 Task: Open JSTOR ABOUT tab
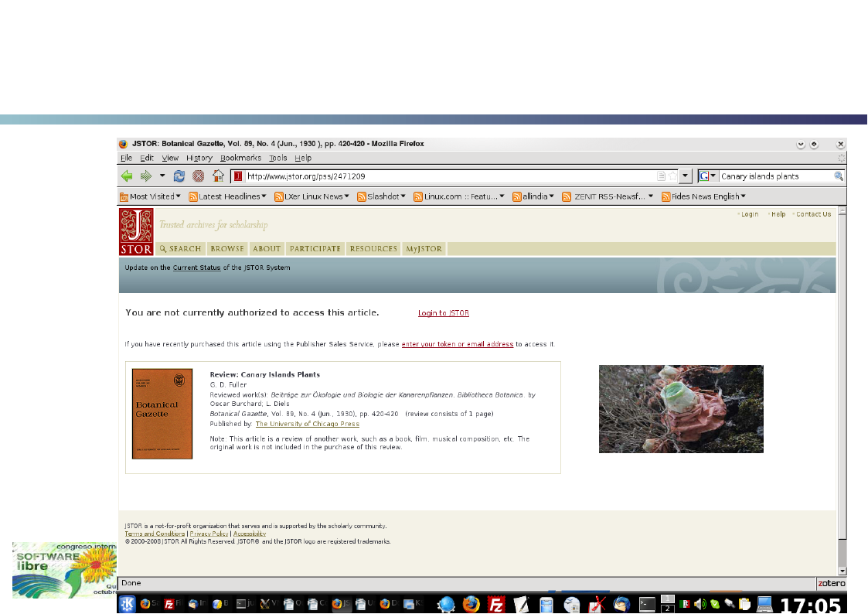(267, 249)
